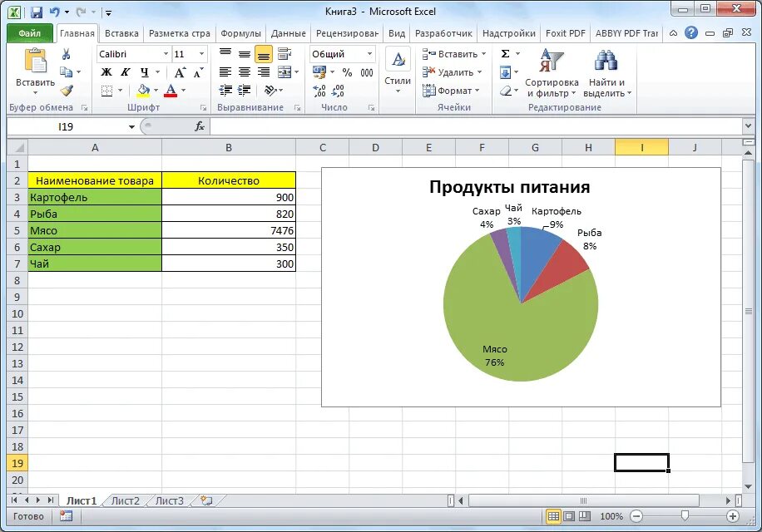Increase decimal places icon
Viewport: 762px width, 532px height.
tap(319, 91)
